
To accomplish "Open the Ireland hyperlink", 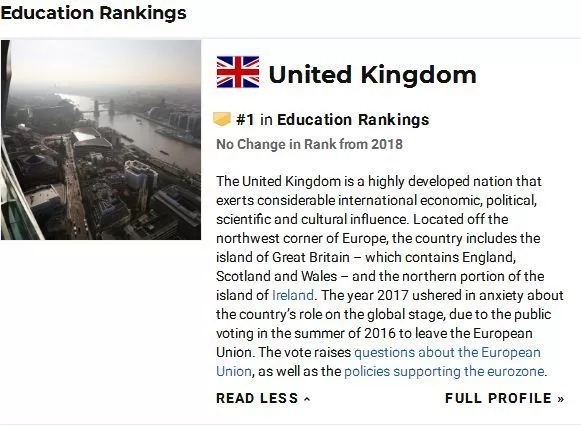I will point(293,295).
